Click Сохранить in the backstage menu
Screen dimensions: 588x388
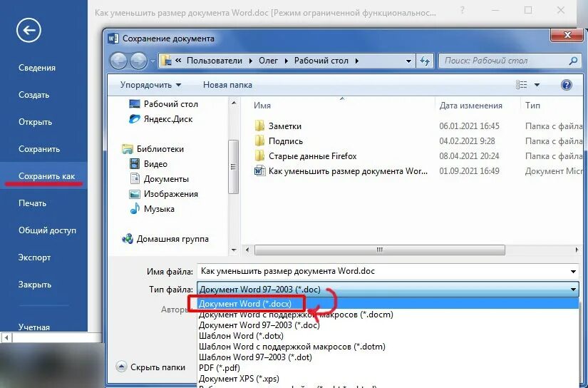pos(39,149)
